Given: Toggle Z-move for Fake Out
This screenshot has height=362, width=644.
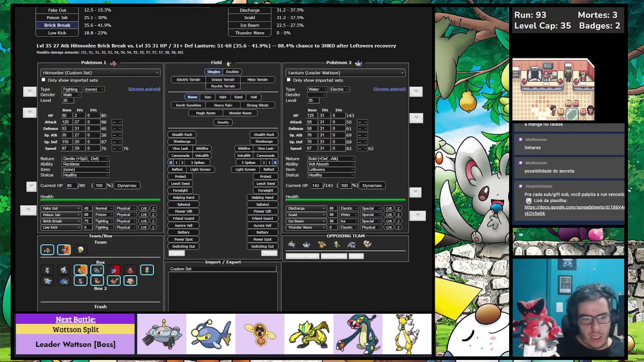Looking at the screenshot, I should click(153, 209).
